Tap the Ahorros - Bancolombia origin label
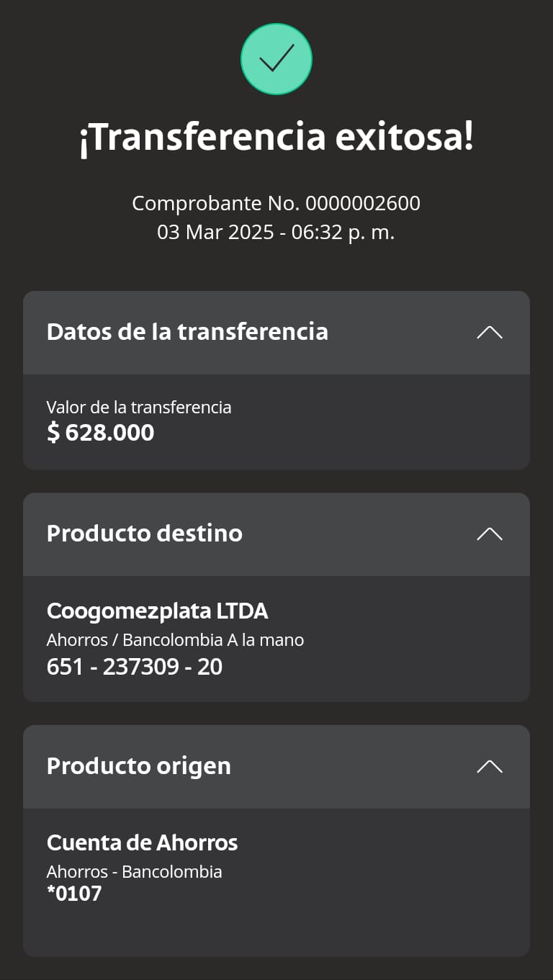Viewport: 553px width, 980px height. (135, 872)
